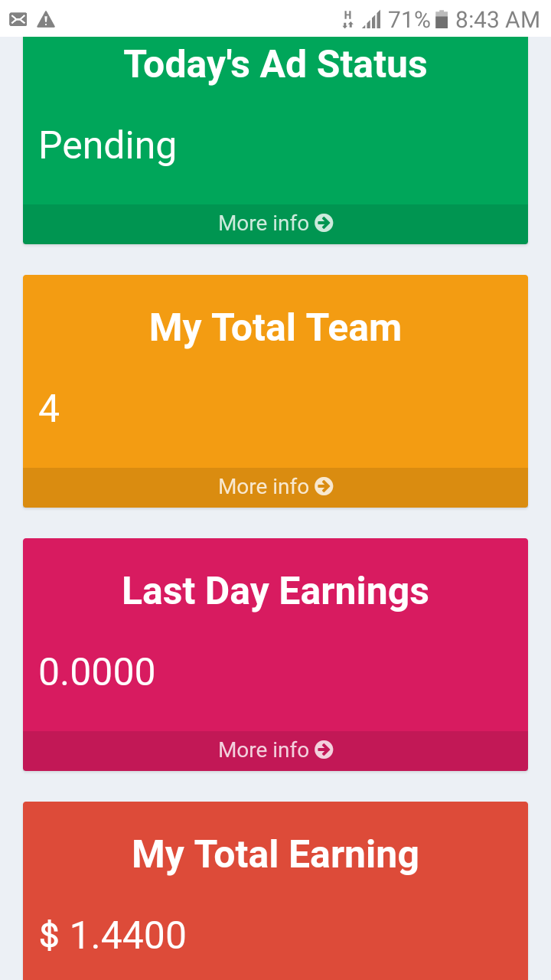Tap the 8:43 AM clock
The image size is (551, 980).
[x=498, y=19]
